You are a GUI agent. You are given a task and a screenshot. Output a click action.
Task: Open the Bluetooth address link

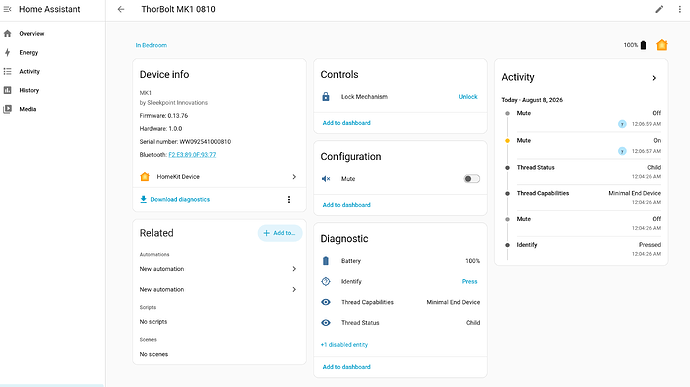[x=192, y=155]
